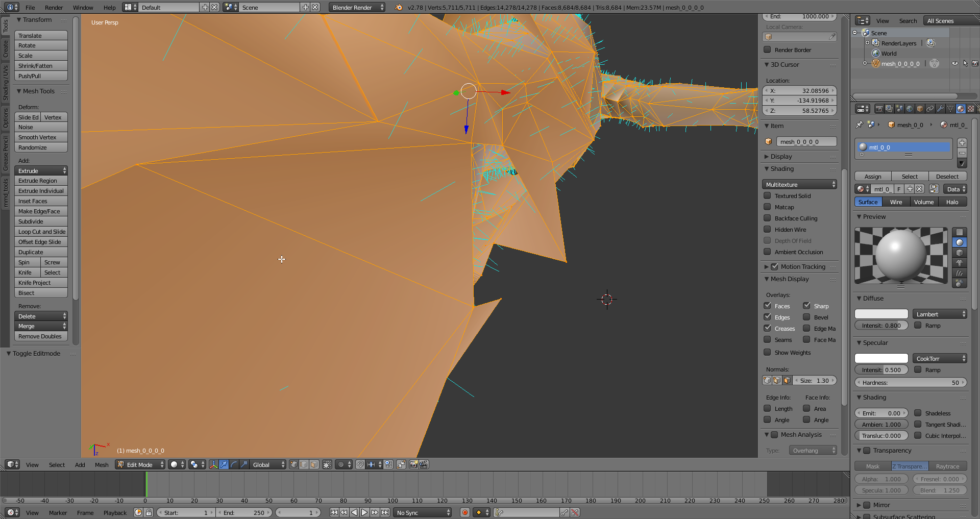Toggle the snap magnet icon
Screen dimensions: 980x519
coord(360,464)
